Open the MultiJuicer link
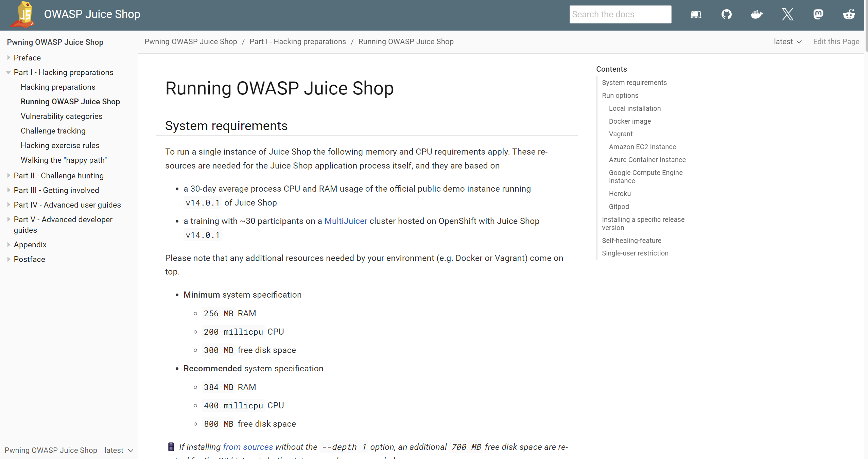The height and width of the screenshot is (459, 868). pyautogui.click(x=346, y=221)
